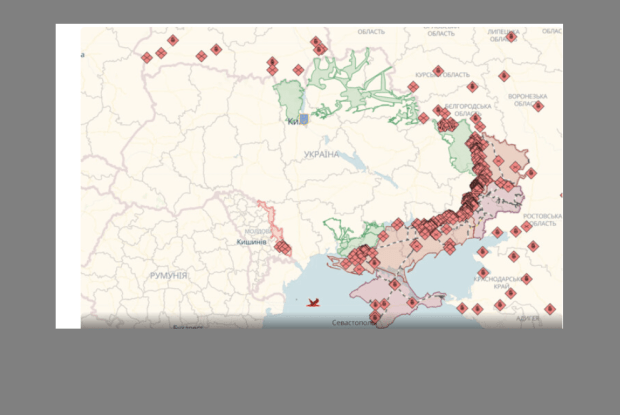Click the blue marker at Kyiv
Screen dimensions: 620x415
tap(303, 119)
